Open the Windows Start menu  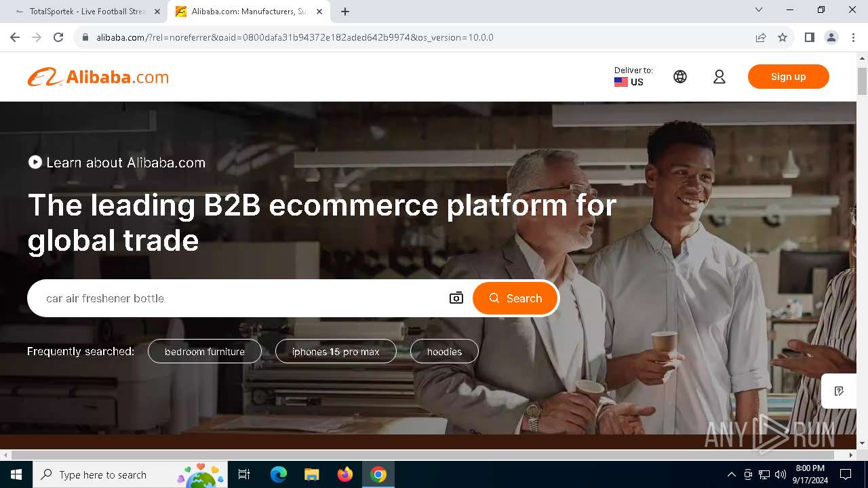point(16,474)
